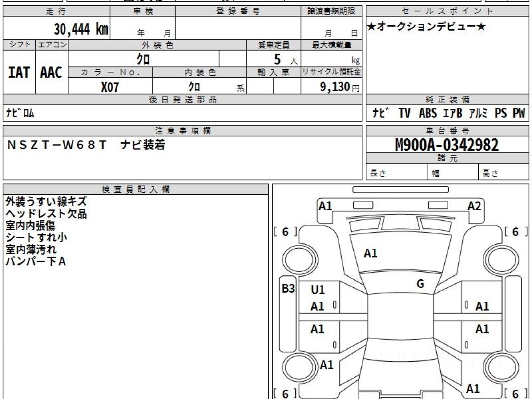Click the TV equipment entry
The image size is (532, 399).
click(404, 113)
